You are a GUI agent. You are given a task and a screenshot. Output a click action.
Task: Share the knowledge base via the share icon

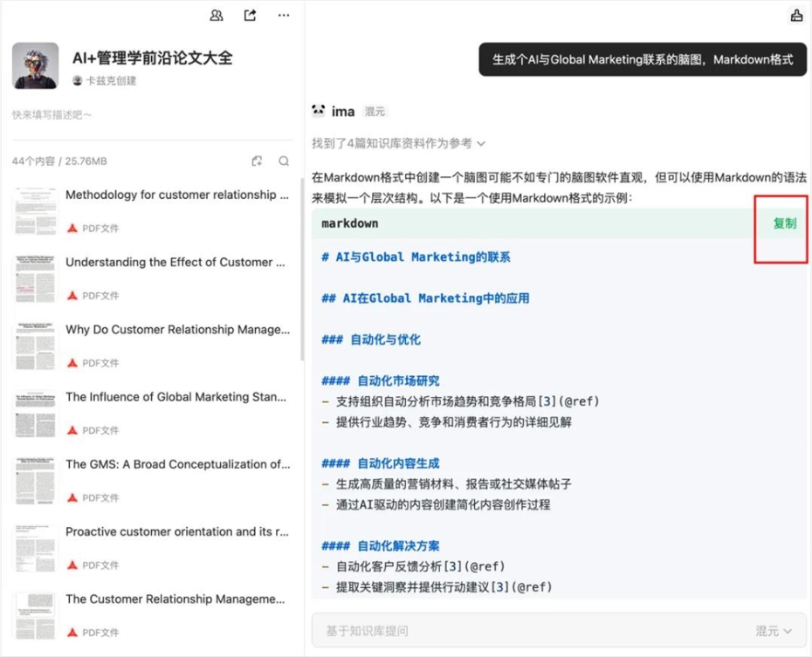pos(250,15)
